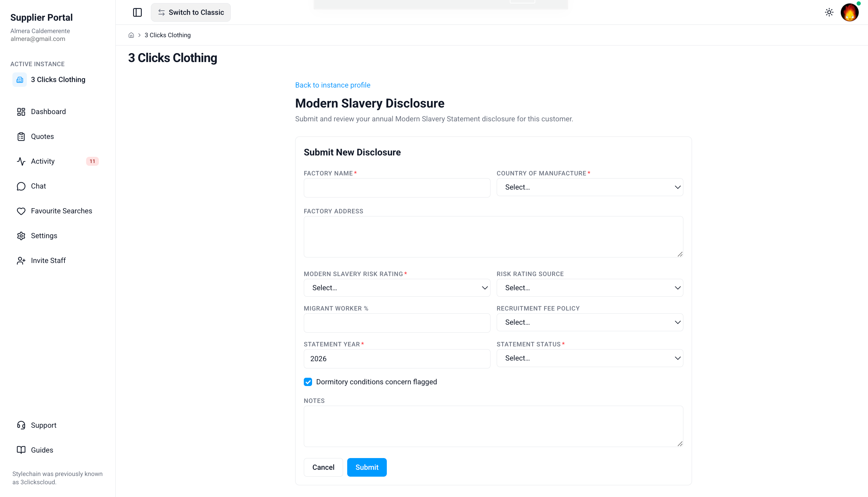
Task: Focus the Factory Address text area
Action: 493,237
